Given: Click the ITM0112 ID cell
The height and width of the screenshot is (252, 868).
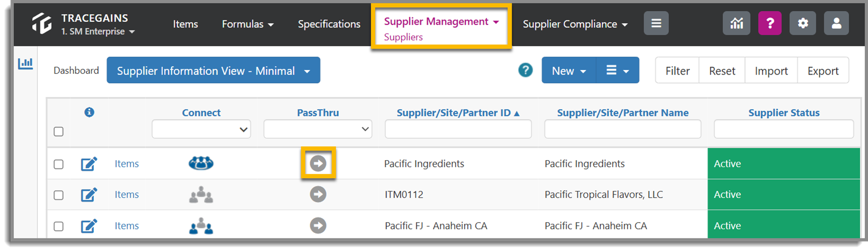Looking at the screenshot, I should tap(404, 195).
